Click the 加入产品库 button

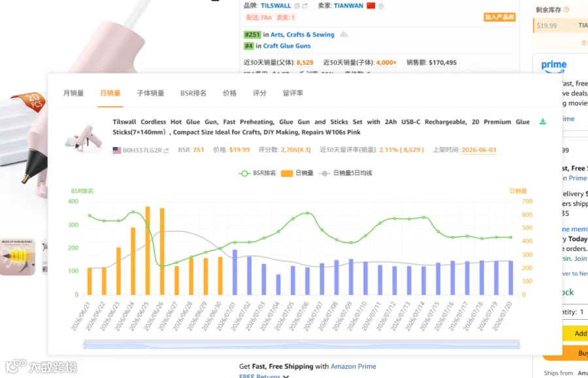tap(500, 17)
